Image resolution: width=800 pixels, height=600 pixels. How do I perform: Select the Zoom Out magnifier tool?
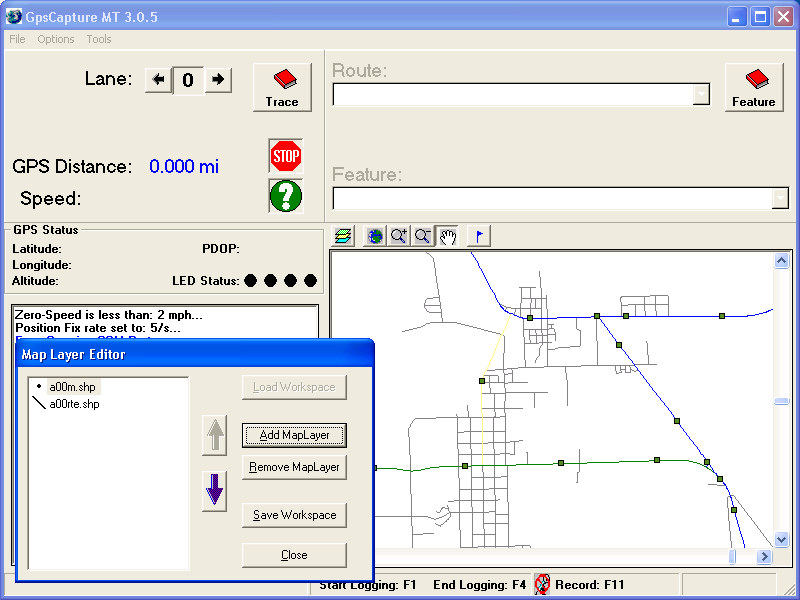click(x=423, y=235)
